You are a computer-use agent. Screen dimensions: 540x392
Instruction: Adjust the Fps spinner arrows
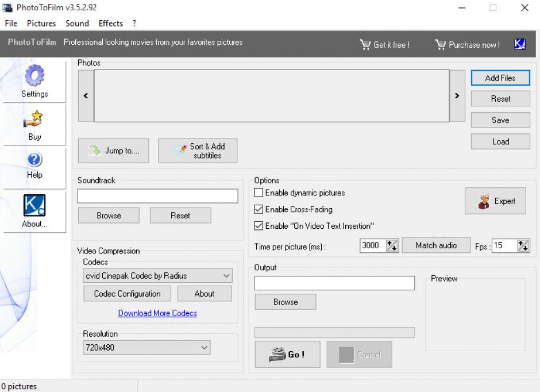pos(523,245)
